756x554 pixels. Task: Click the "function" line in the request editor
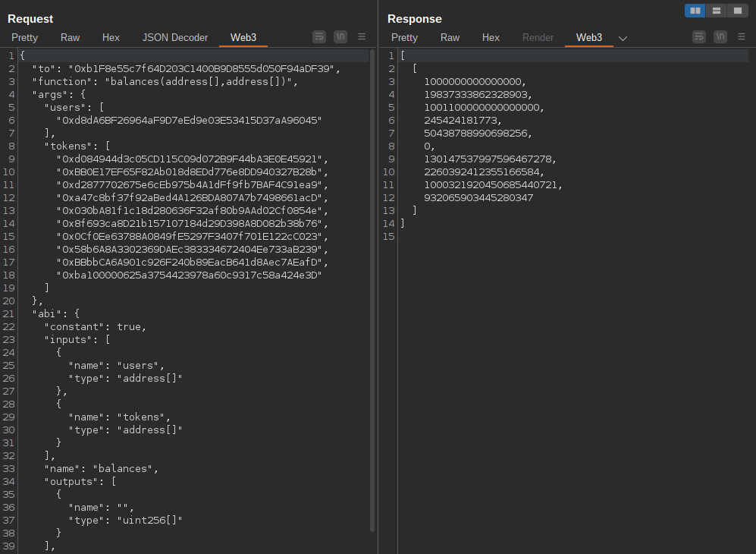coord(165,81)
